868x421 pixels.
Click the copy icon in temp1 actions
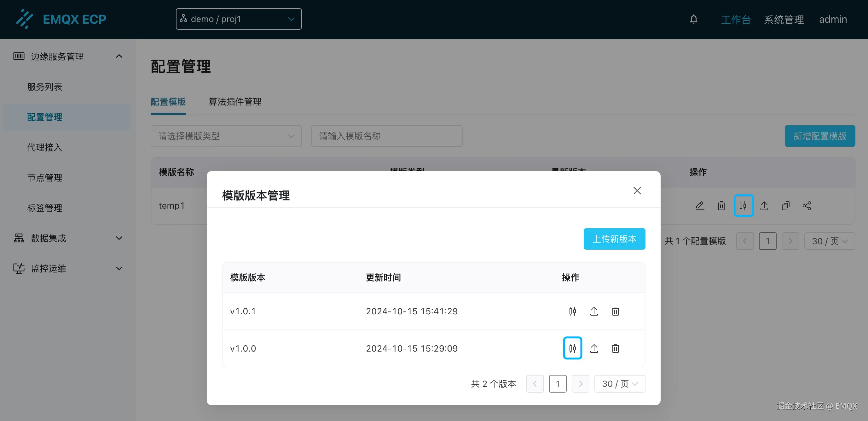[785, 205]
